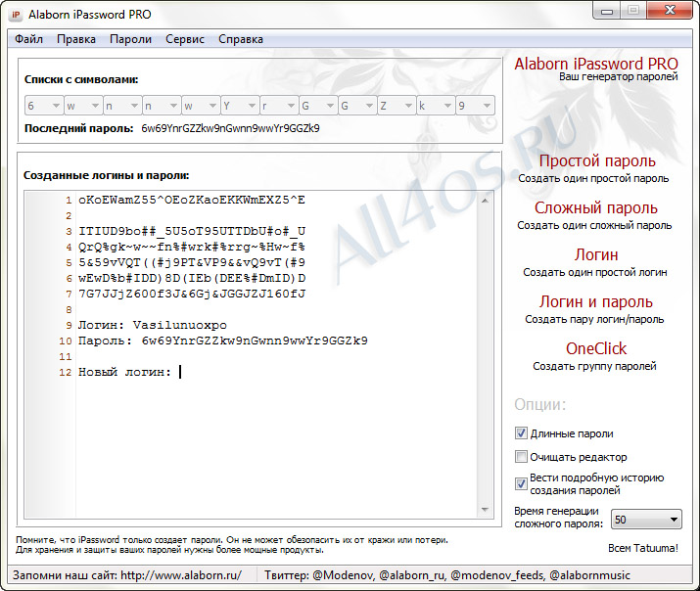Click scroll down arrow in password editor
Viewport: 700px width, 591px height.
pos(485,510)
